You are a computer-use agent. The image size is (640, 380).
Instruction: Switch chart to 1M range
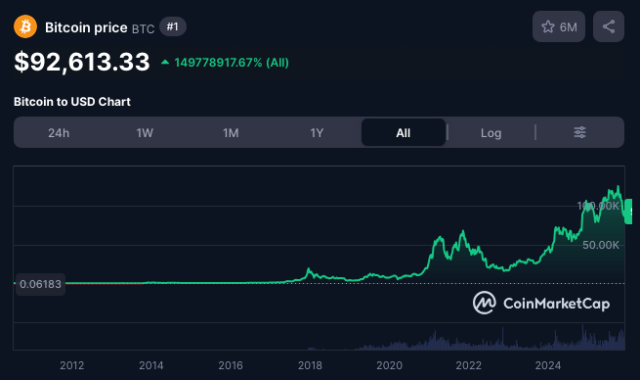(231, 133)
